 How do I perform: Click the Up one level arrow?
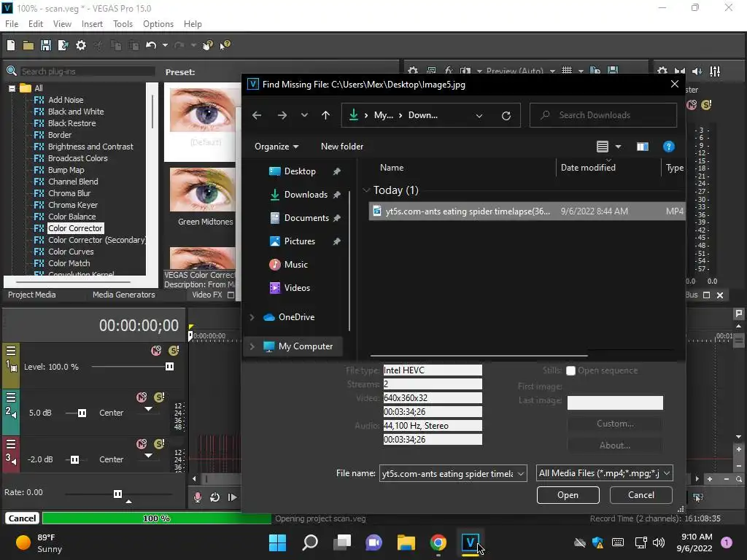click(x=325, y=115)
